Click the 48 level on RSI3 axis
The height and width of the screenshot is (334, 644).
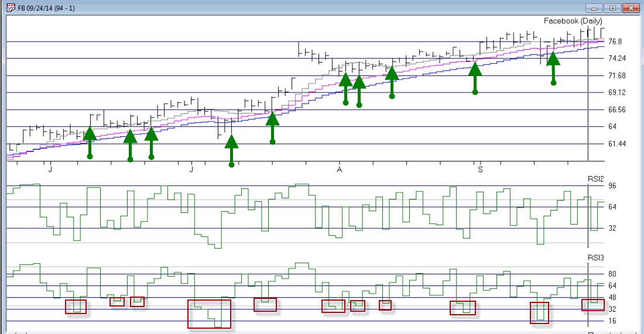pyautogui.click(x=612, y=298)
